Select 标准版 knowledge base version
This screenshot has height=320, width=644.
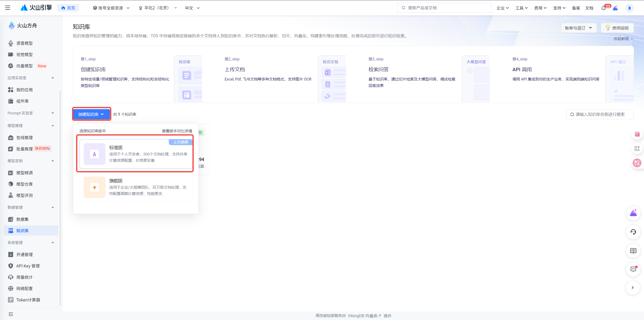[136, 154]
